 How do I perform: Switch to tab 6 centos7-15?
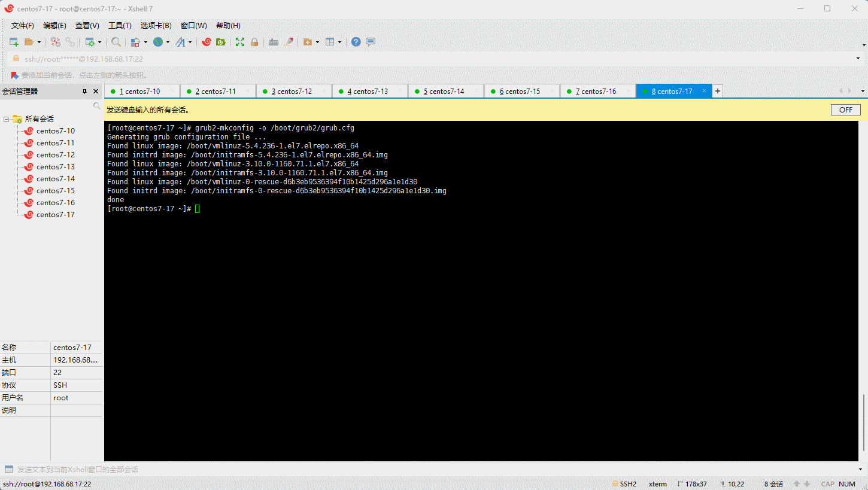tap(522, 92)
